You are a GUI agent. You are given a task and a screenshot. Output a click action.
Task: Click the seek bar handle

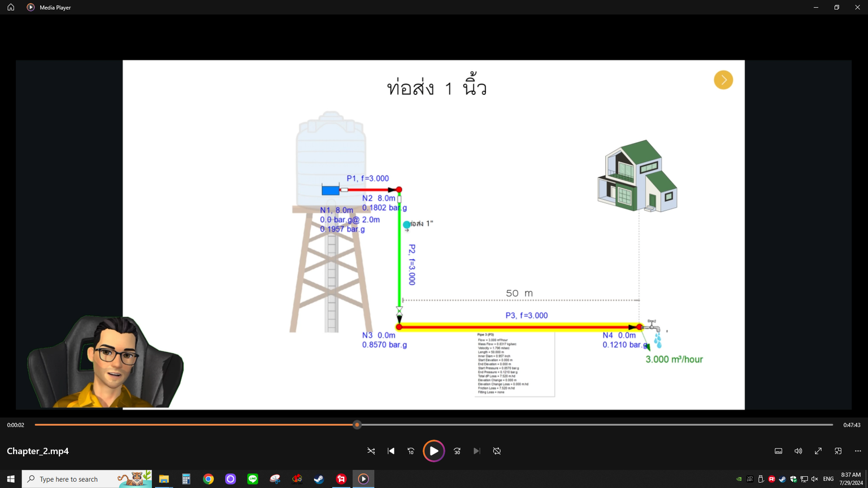pos(357,425)
